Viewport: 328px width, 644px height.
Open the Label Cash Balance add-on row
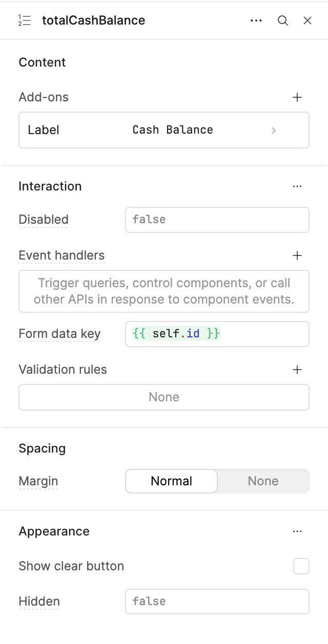pos(164,130)
